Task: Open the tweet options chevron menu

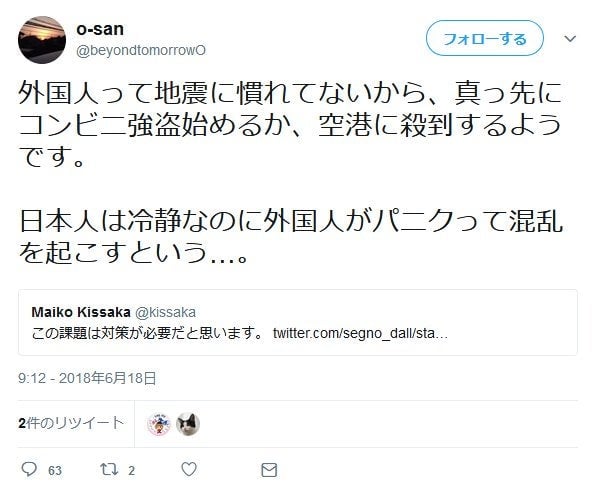Action: tap(570, 39)
